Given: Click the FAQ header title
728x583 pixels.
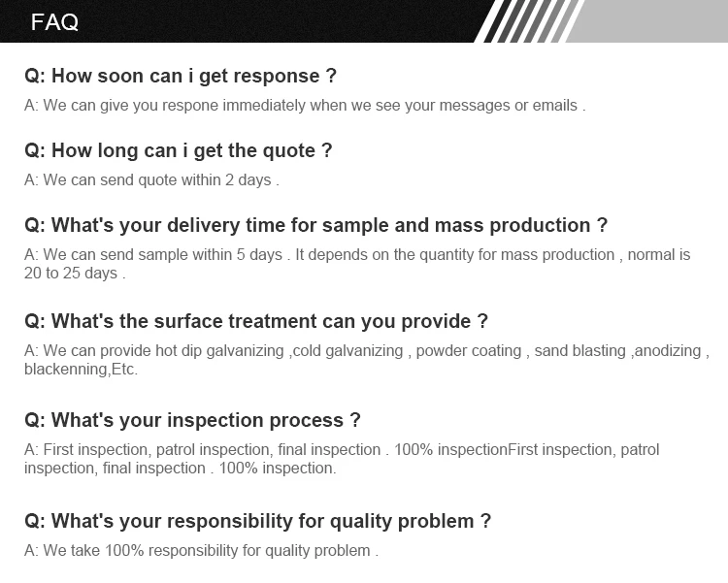Looking at the screenshot, I should (54, 22).
